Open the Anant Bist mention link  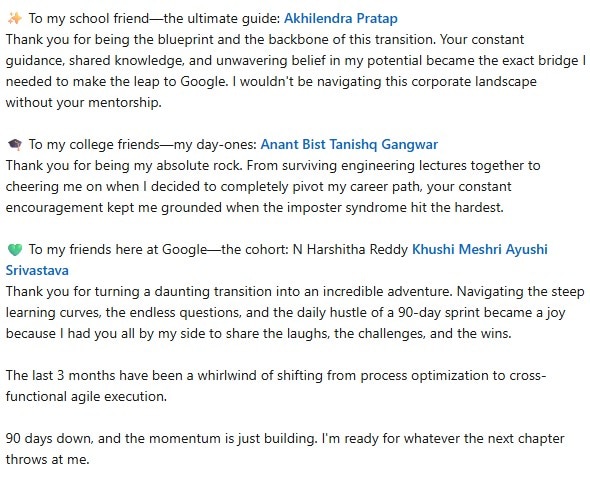coord(293,144)
